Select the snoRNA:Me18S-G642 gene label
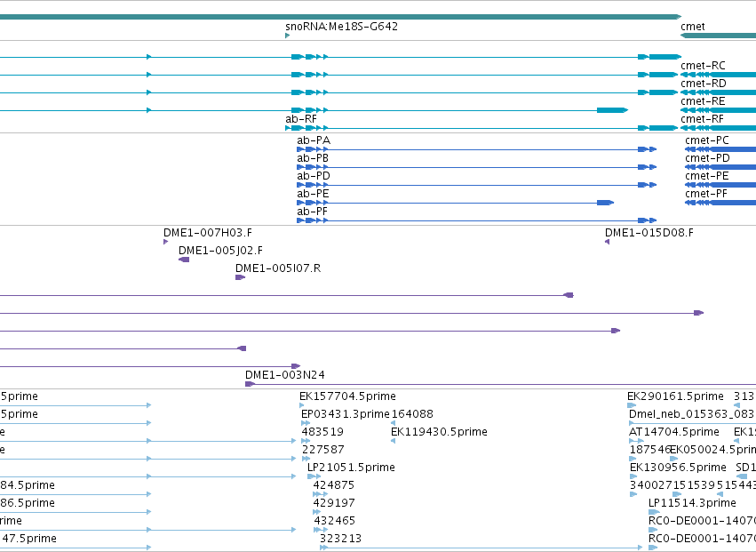756x552 pixels. pyautogui.click(x=341, y=27)
